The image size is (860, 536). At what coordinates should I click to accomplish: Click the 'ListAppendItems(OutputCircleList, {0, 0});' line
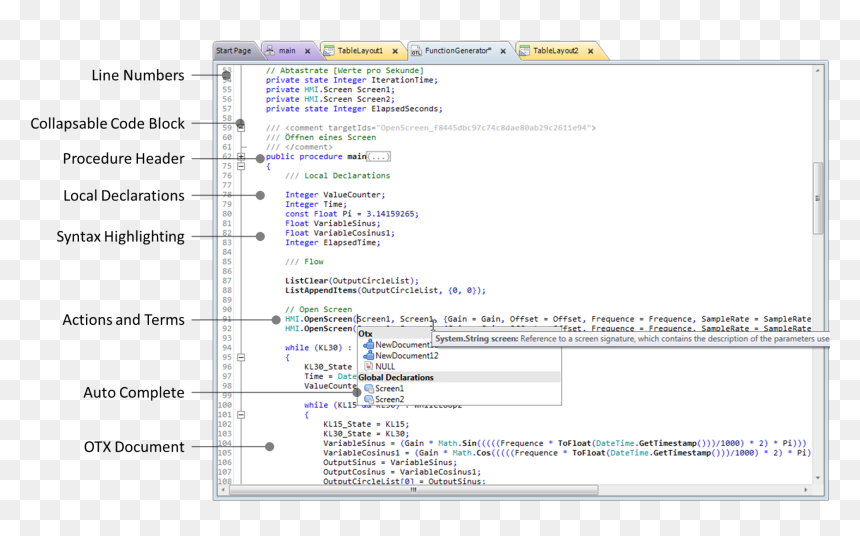pos(385,290)
